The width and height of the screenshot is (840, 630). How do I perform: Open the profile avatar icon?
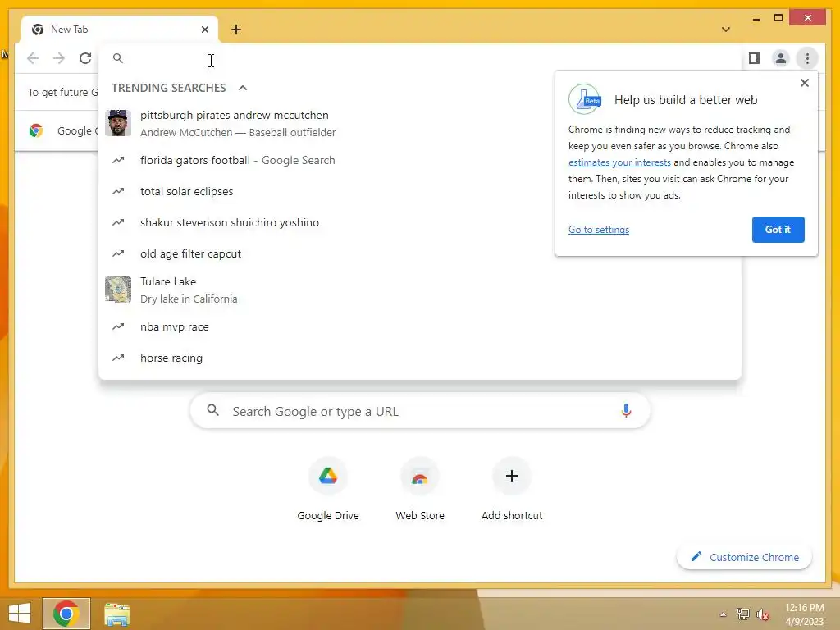point(781,58)
